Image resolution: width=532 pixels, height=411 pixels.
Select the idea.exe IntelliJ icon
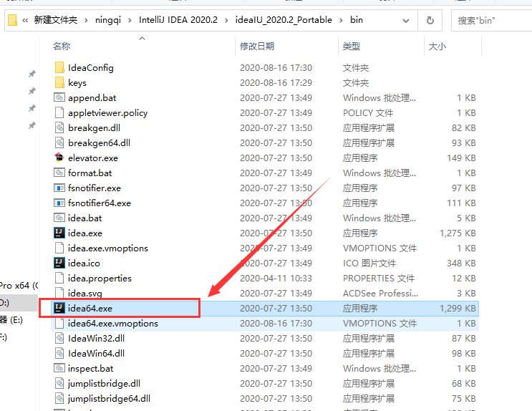coord(59,233)
